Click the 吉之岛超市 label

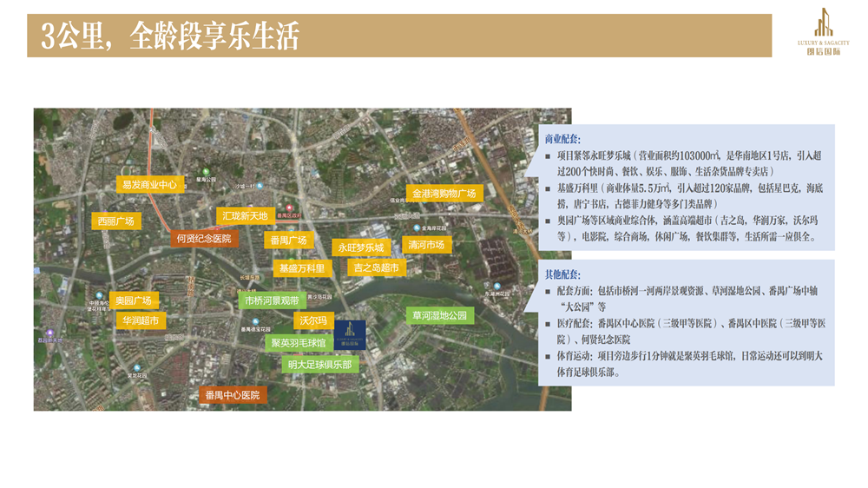coord(377,268)
